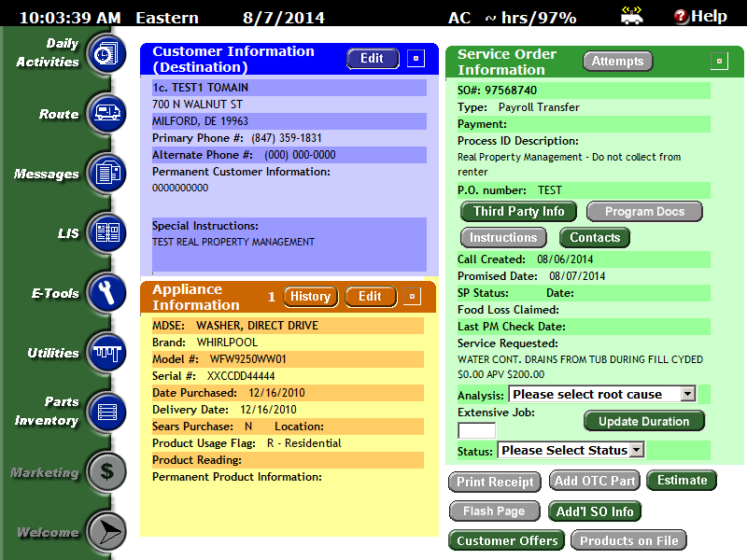Click Flash Page button
The height and width of the screenshot is (560, 747).
tap(495, 511)
